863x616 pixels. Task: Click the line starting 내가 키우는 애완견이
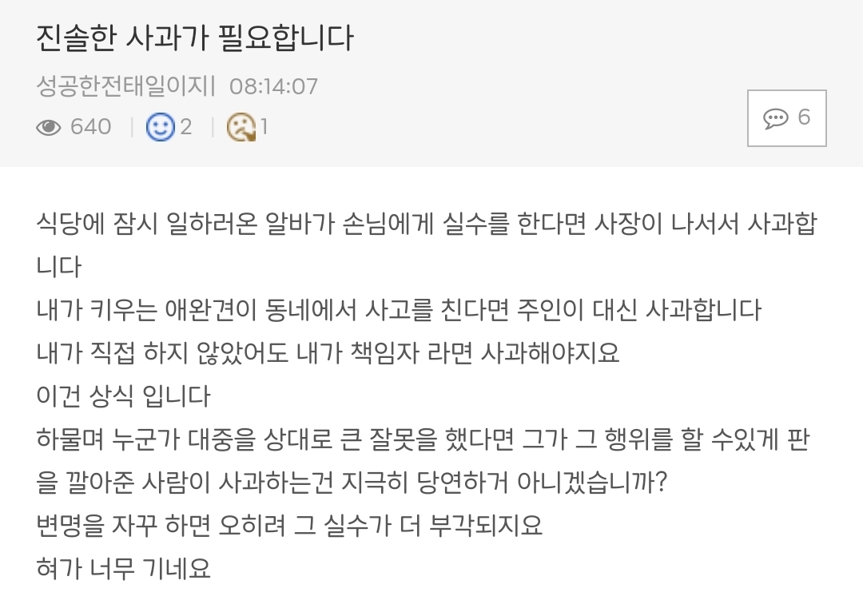(399, 310)
